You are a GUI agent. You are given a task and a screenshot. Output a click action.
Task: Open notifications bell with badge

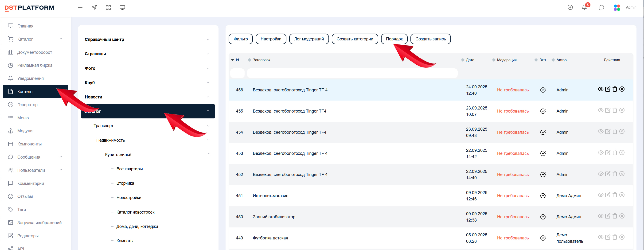584,8
